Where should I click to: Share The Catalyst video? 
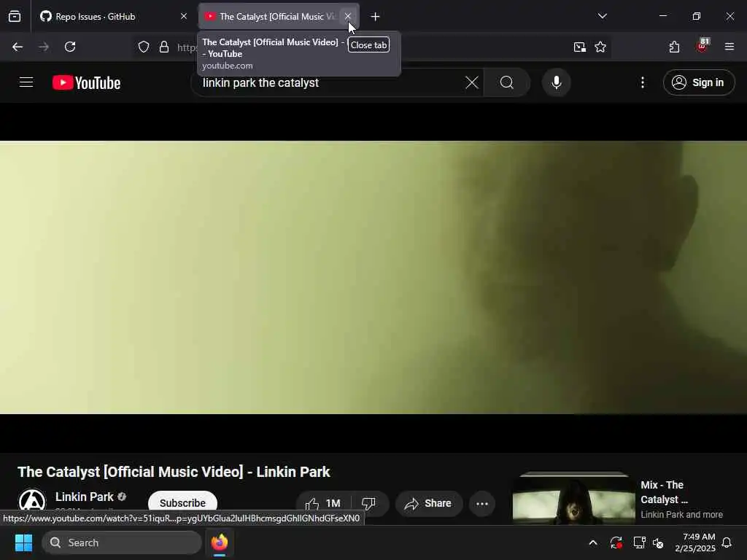429,503
